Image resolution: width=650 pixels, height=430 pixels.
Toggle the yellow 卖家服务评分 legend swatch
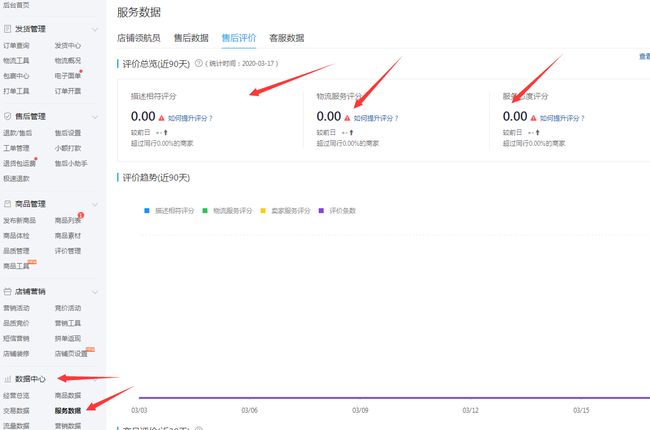tap(263, 211)
